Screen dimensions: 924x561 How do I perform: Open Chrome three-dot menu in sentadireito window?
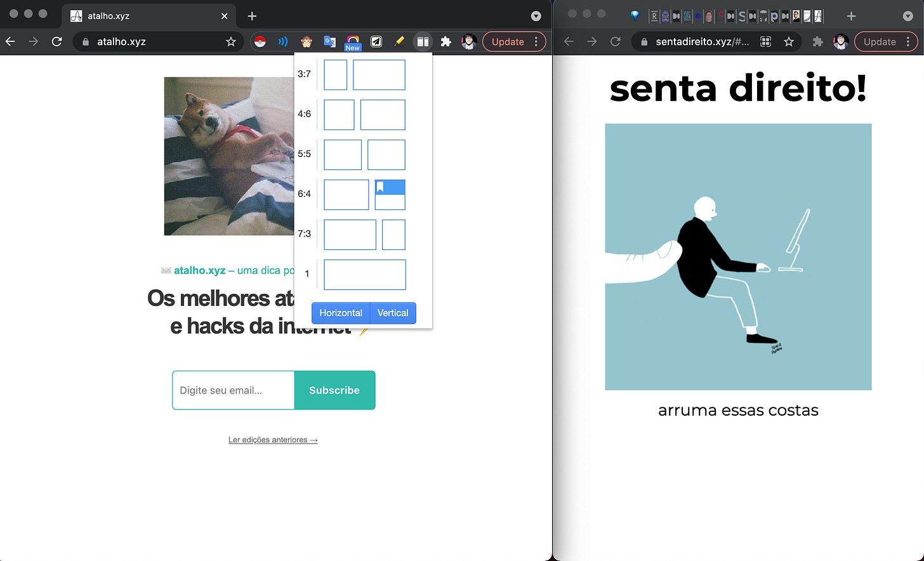pos(908,42)
